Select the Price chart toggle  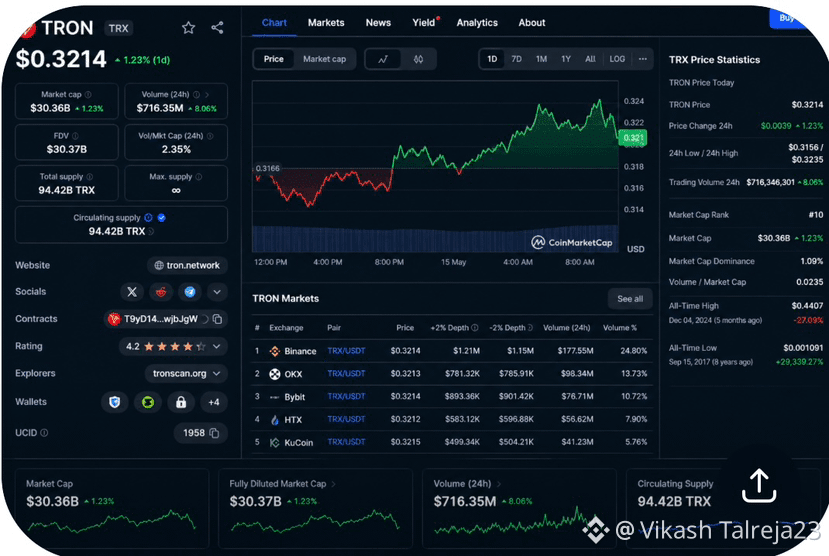tap(273, 59)
